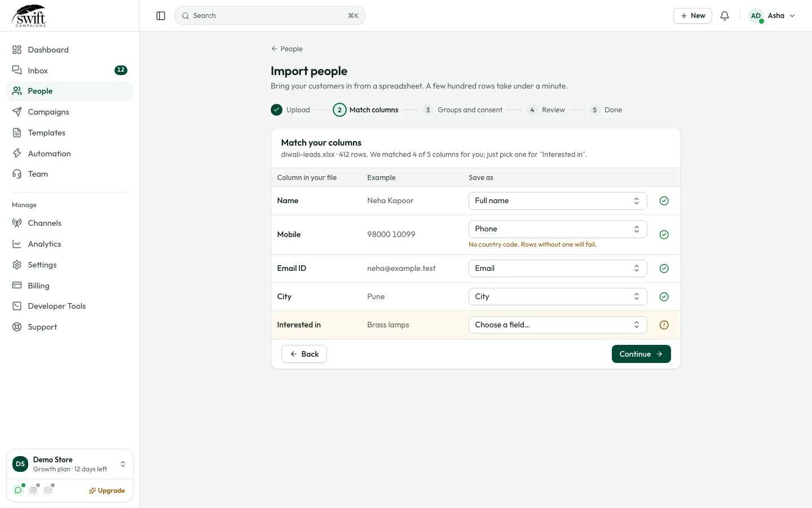Viewport: 812px width, 508px height.
Task: Click the Continue button
Action: pos(641,354)
